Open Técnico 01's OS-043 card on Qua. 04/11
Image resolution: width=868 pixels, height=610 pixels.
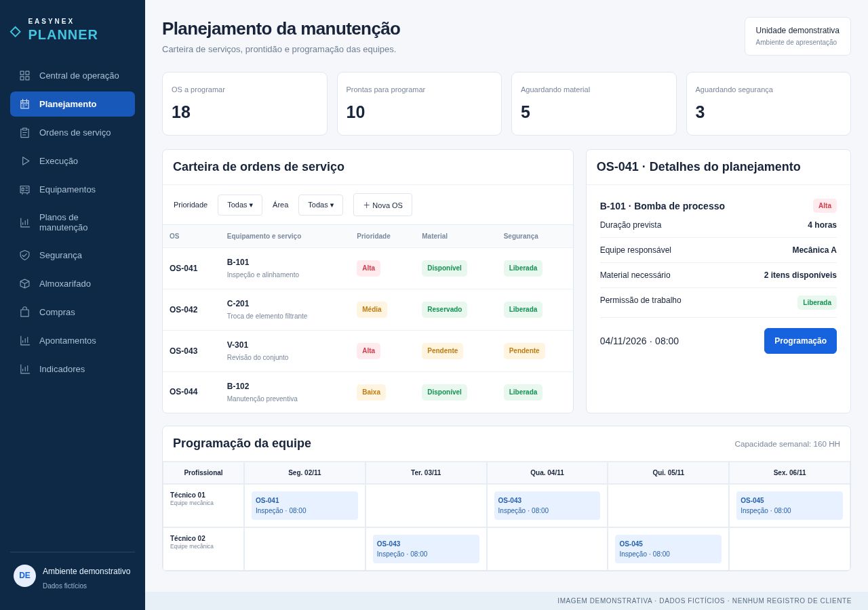pos(547,506)
